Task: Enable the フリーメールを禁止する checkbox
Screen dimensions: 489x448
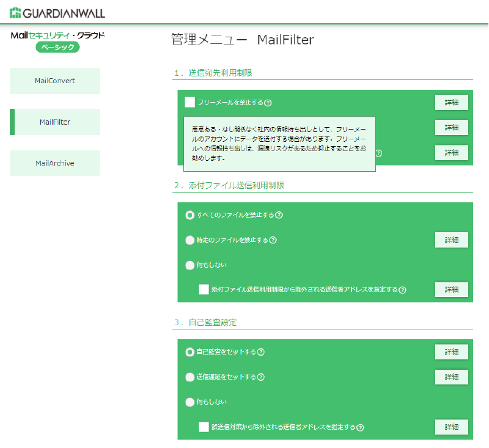Action: click(189, 102)
